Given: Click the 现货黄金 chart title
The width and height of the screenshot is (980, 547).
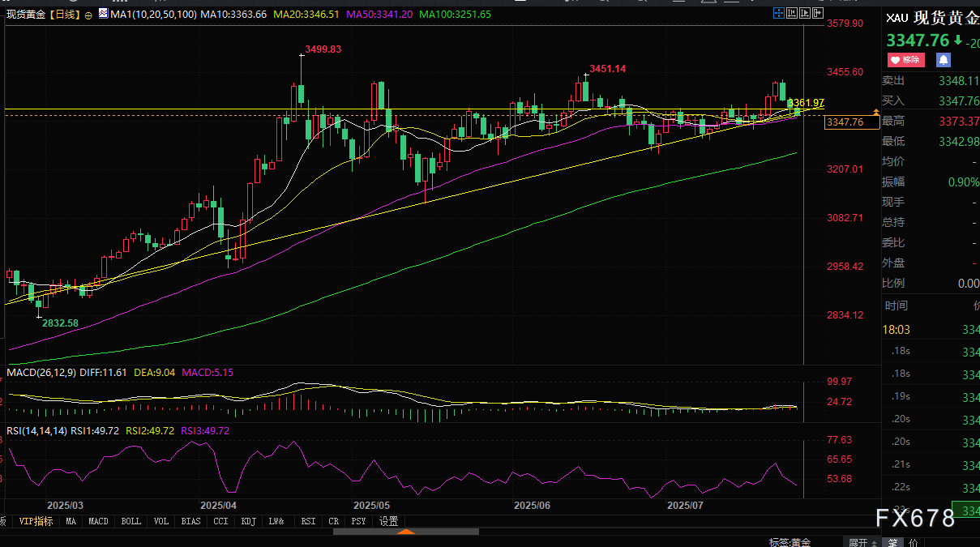Looking at the screenshot, I should click(26, 15).
